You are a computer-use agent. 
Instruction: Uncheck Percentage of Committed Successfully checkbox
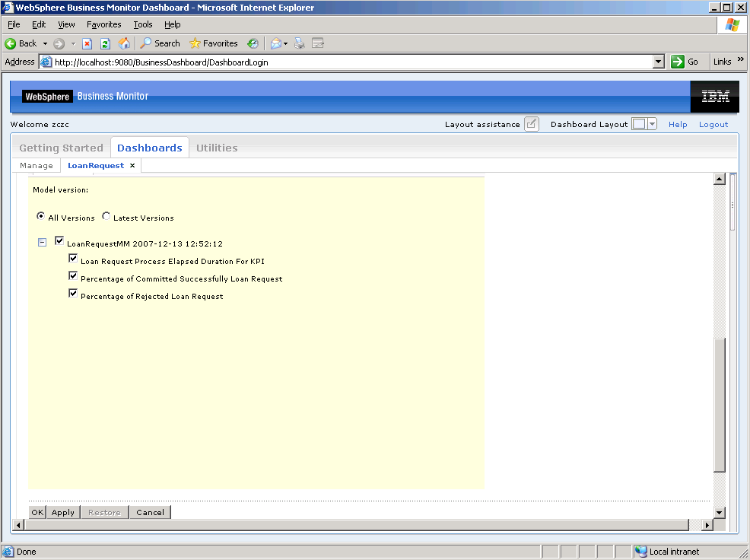[x=73, y=275]
